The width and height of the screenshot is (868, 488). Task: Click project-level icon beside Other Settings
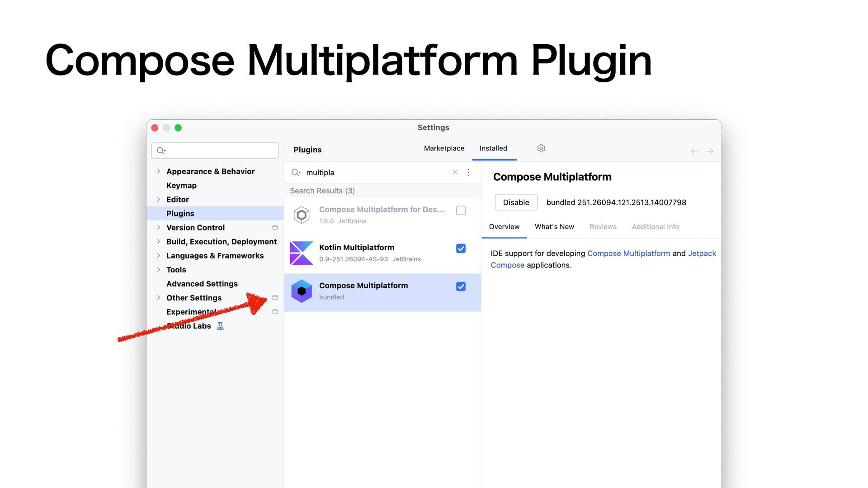point(275,297)
